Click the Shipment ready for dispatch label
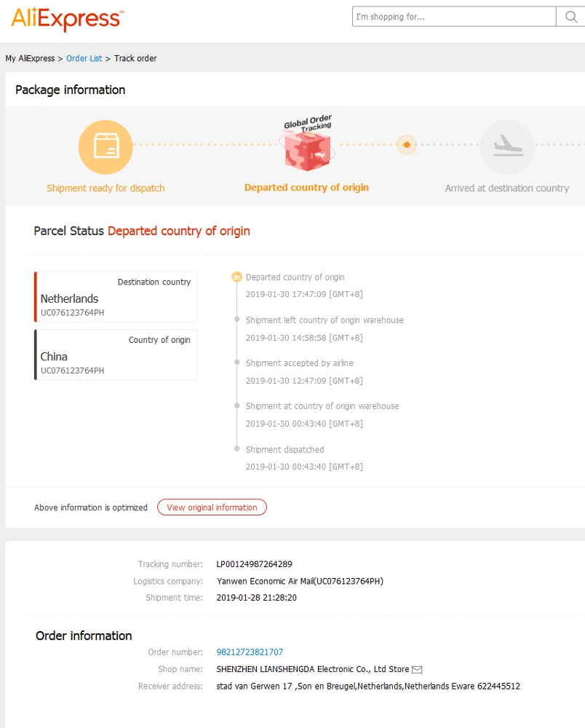 [x=106, y=189]
